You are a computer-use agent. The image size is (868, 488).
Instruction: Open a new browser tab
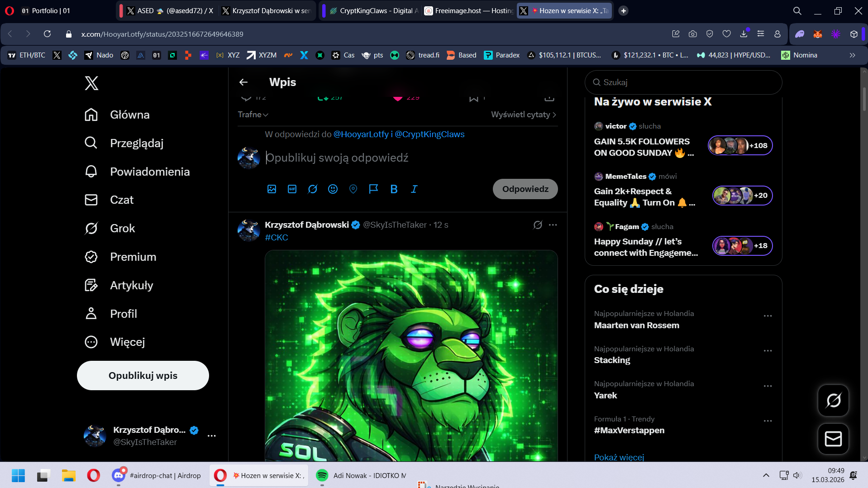pos(623,11)
